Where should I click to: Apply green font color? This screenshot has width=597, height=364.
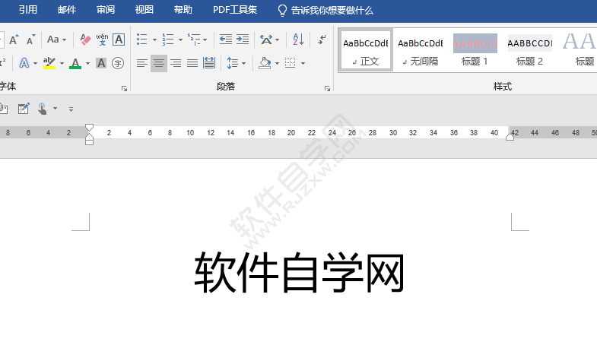(75, 63)
